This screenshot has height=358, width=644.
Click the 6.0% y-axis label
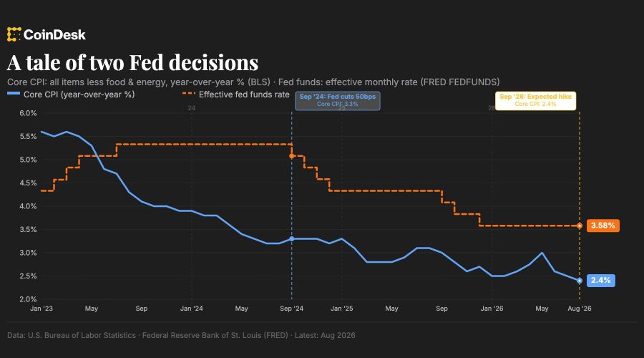click(x=28, y=113)
